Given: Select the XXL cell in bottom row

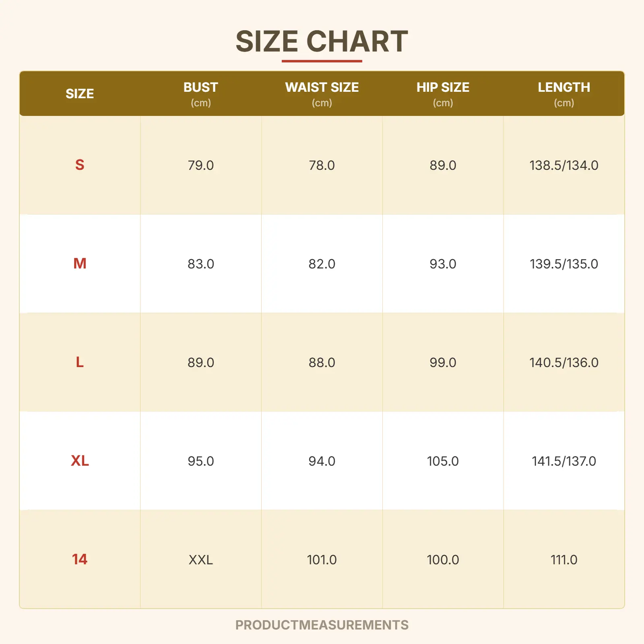Looking at the screenshot, I should 200,560.
